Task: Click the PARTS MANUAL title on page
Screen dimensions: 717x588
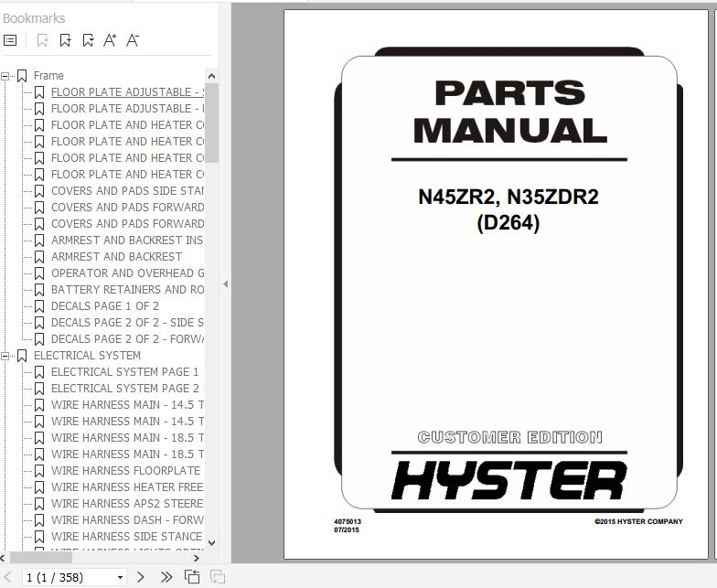Action: click(510, 112)
